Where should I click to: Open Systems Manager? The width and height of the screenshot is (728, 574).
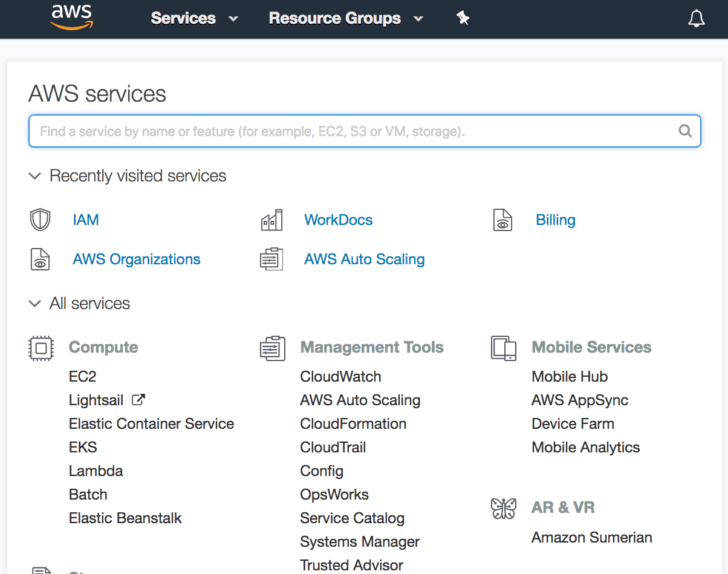(x=360, y=542)
